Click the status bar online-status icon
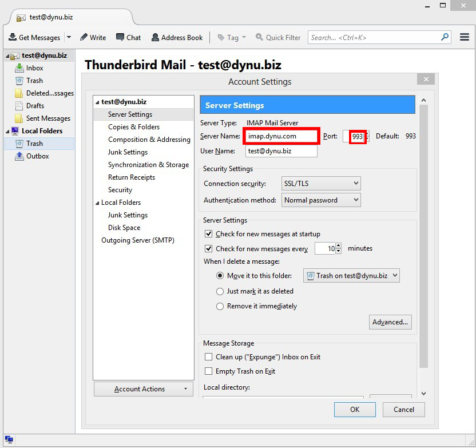The height and width of the screenshot is (448, 476). [9, 439]
